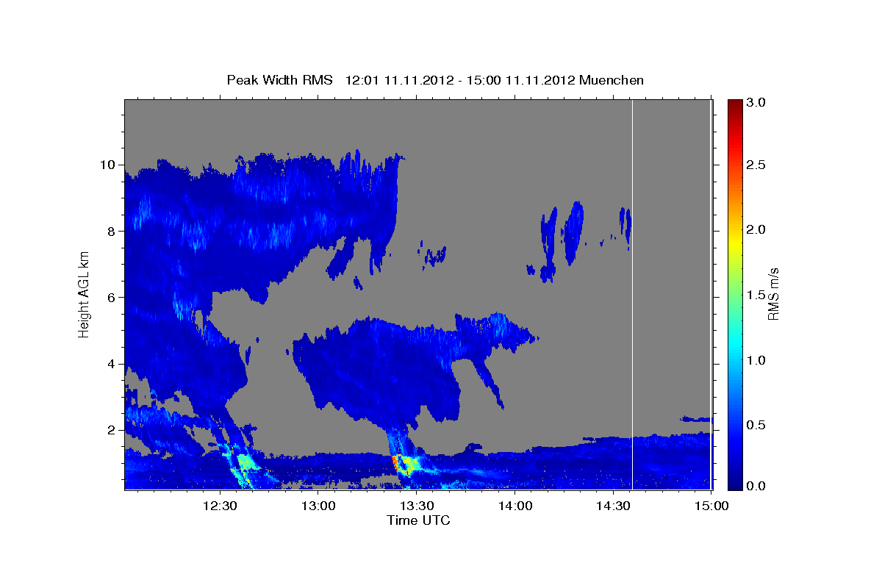882x588 pixels.
Task: Click the colorbar value 0.5
Action: coord(758,425)
